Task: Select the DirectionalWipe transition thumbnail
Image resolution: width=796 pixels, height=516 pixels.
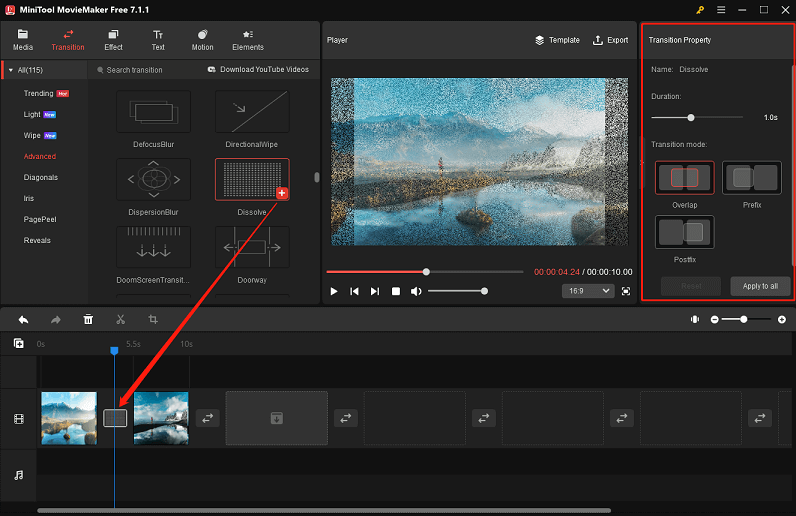Action: coord(252,112)
